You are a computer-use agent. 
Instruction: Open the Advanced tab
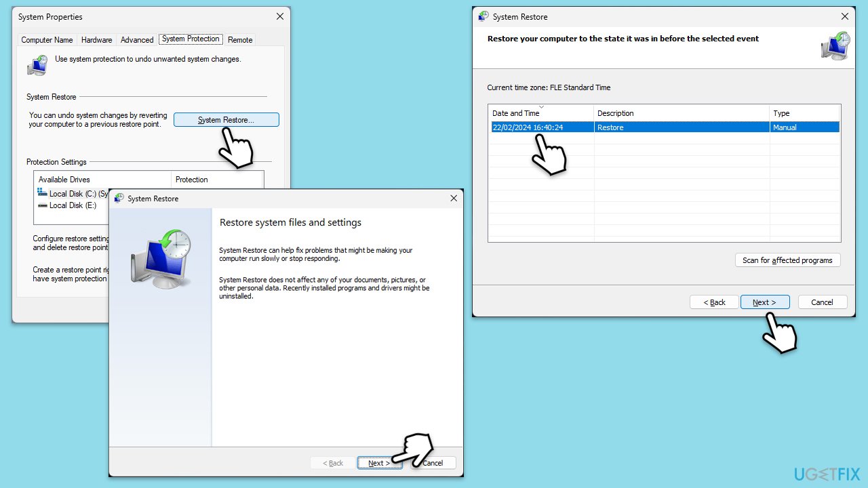coord(137,40)
